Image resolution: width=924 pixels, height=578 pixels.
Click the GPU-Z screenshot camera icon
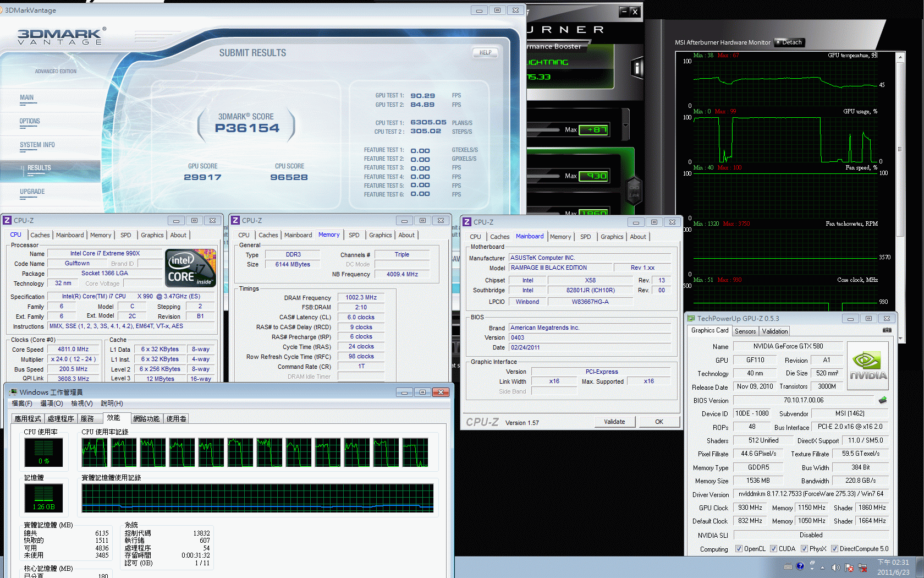click(x=887, y=330)
